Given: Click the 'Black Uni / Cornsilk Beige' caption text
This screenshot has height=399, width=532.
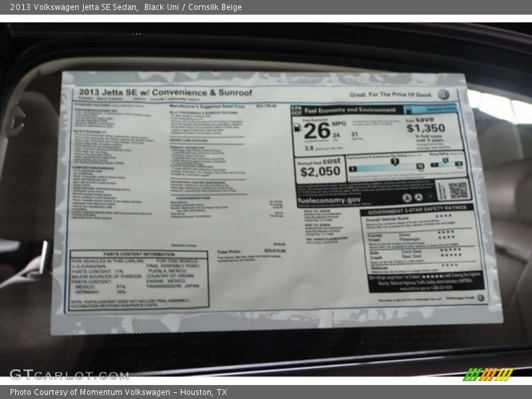Looking at the screenshot, I should tap(193, 7).
